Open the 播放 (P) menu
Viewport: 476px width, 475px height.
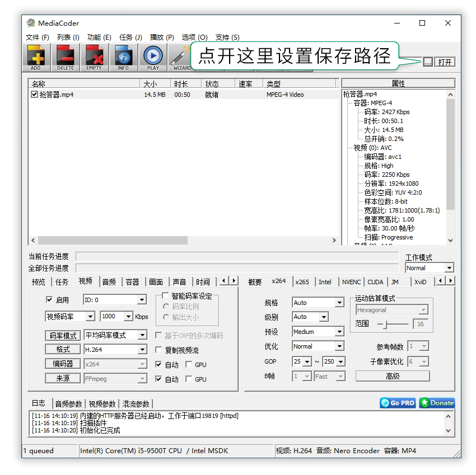point(162,37)
